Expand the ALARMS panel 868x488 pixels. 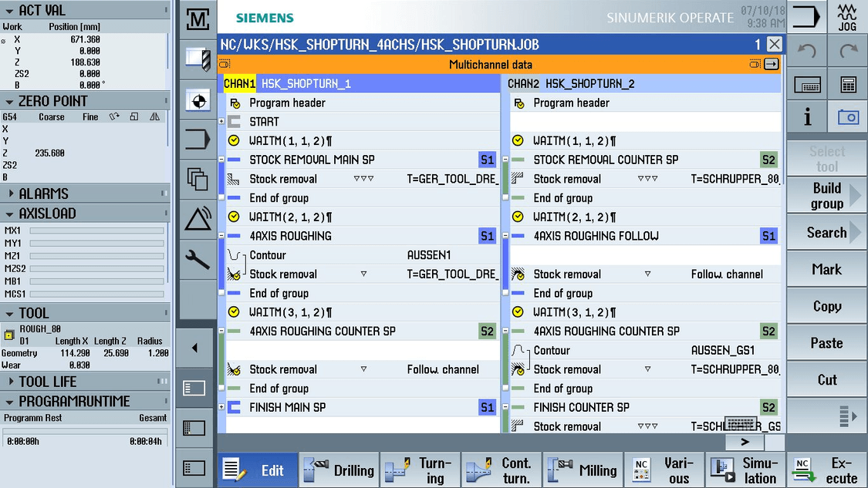point(11,194)
